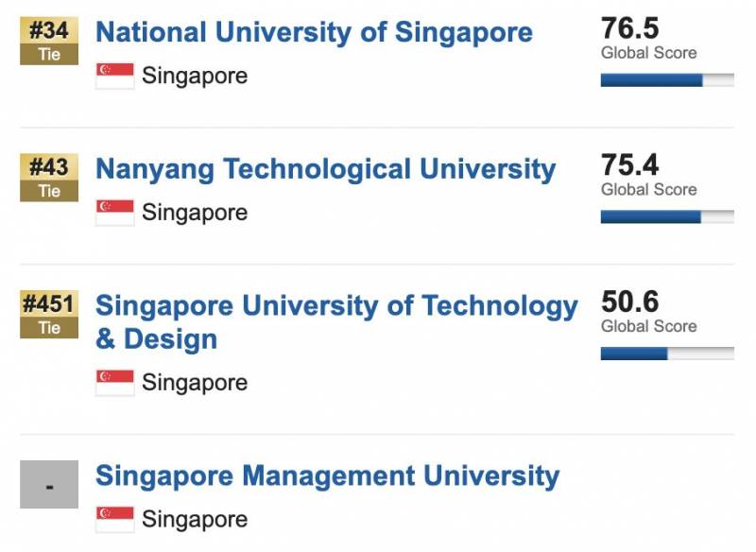Click Singapore country text under Singapore Management University
The height and width of the screenshot is (552, 756).
tap(195, 519)
